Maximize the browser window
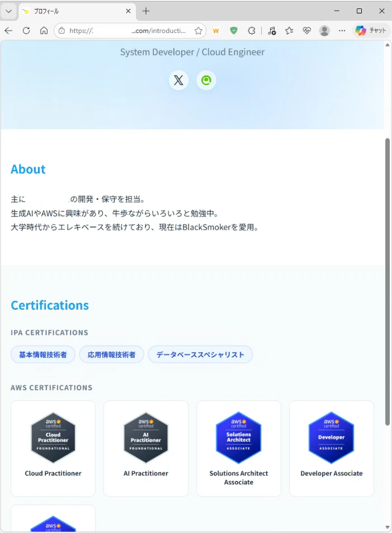This screenshot has height=533, width=392. tap(359, 11)
